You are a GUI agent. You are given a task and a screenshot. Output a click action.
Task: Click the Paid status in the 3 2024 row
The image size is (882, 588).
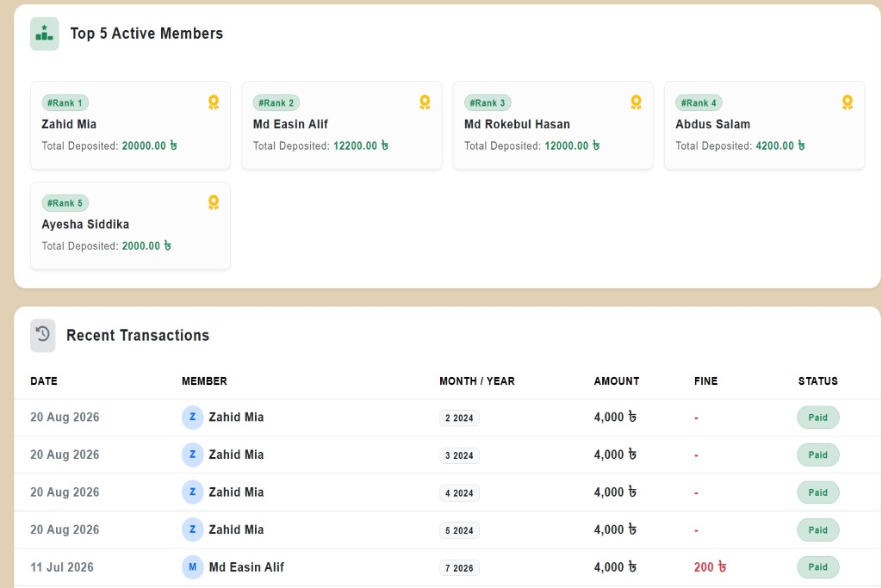818,455
